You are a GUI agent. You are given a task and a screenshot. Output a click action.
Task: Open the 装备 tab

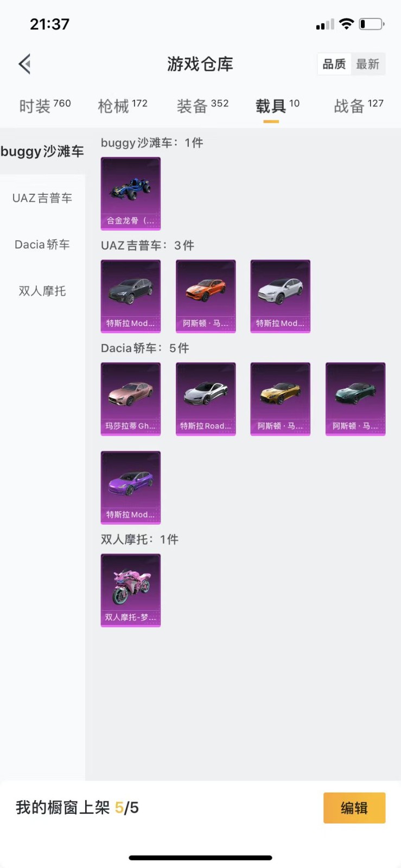pyautogui.click(x=202, y=106)
